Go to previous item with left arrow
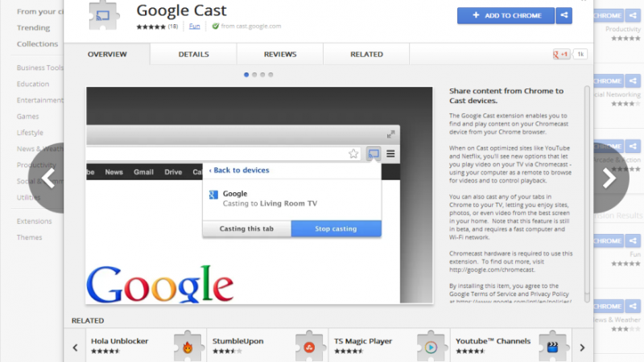This screenshot has height=362, width=644. (47, 178)
